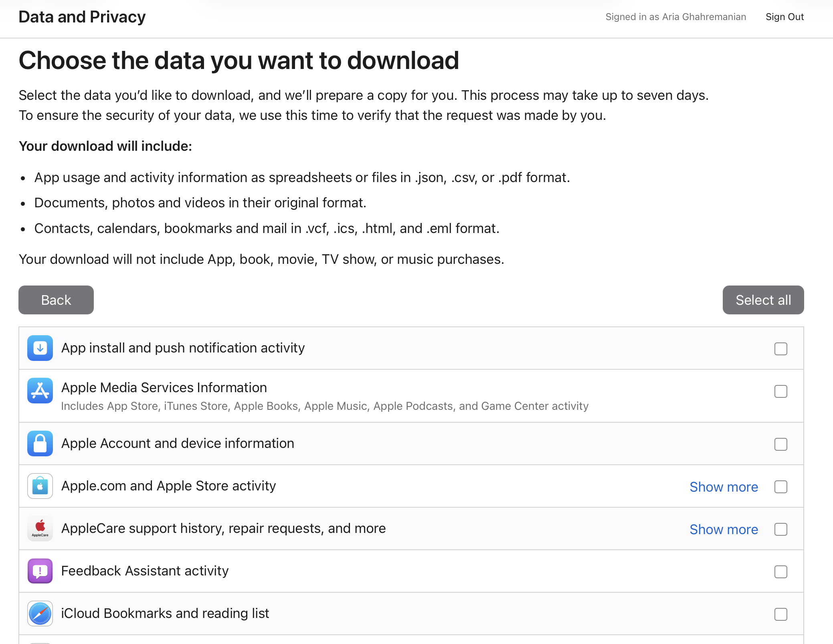Select the iCloud Bookmarks and reading list checkbox
Screen dimensions: 833x644
[780, 614]
